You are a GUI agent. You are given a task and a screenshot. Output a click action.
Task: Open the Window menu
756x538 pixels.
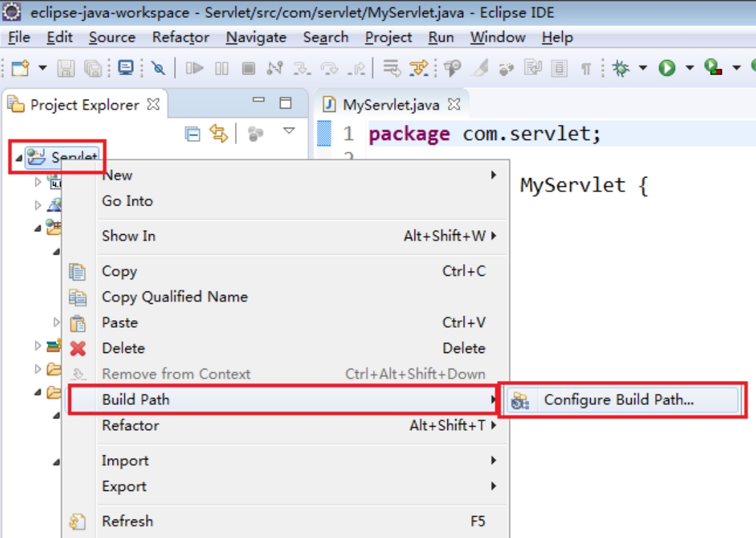click(x=498, y=37)
